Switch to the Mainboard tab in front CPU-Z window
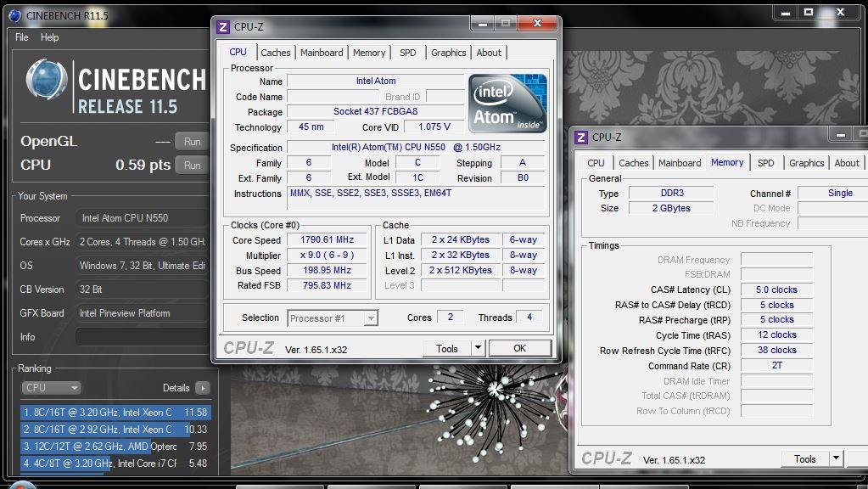The width and height of the screenshot is (868, 489). point(322,53)
